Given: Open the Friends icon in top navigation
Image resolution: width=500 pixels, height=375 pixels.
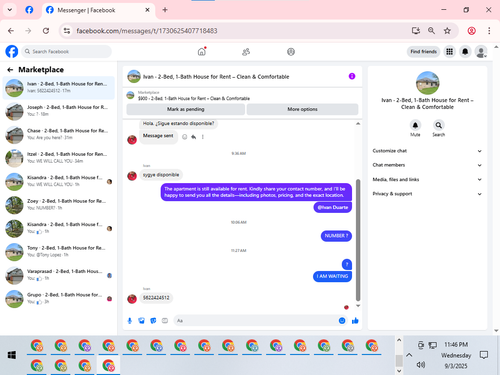Looking at the screenshot, I should 246,52.
